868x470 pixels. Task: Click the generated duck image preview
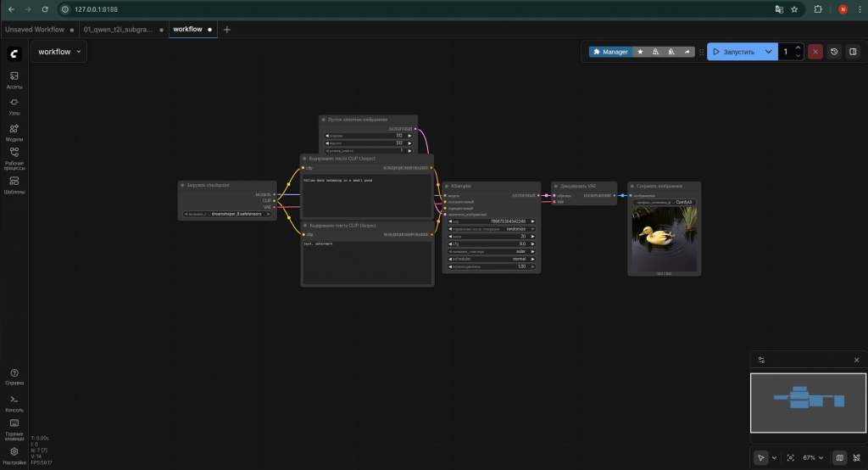(664, 238)
